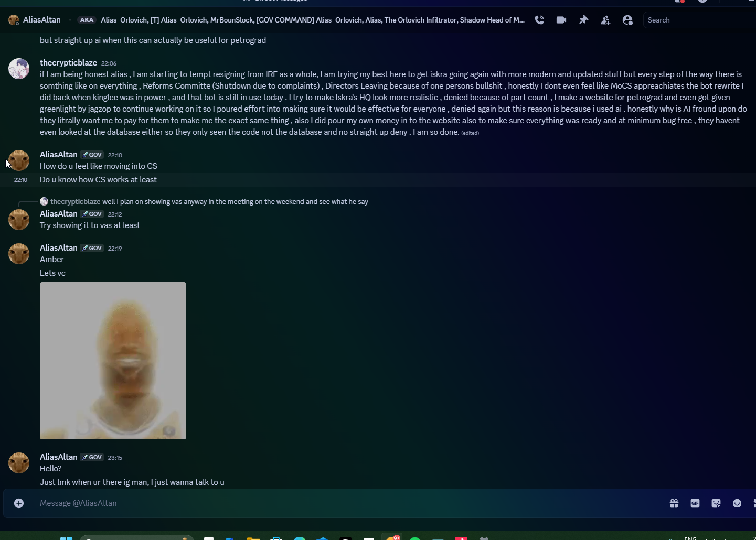Click AliasAltan username at 23:15
This screenshot has height=540, width=756.
click(x=59, y=457)
